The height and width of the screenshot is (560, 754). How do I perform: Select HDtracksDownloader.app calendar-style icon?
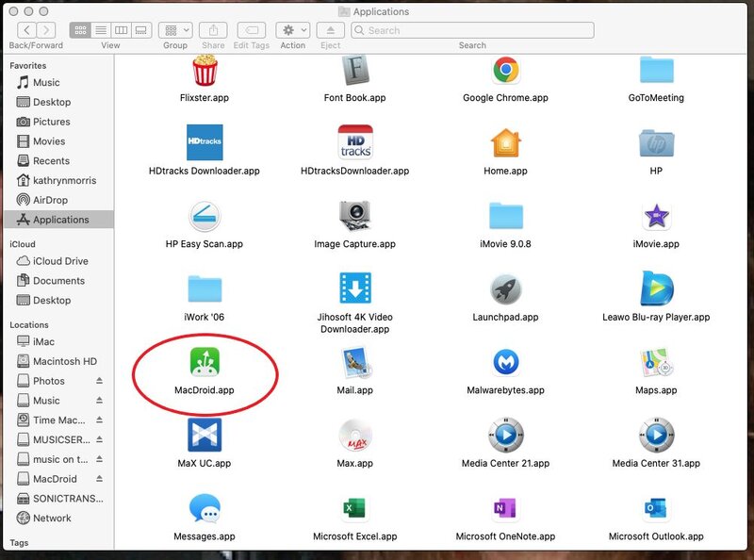pyautogui.click(x=355, y=142)
